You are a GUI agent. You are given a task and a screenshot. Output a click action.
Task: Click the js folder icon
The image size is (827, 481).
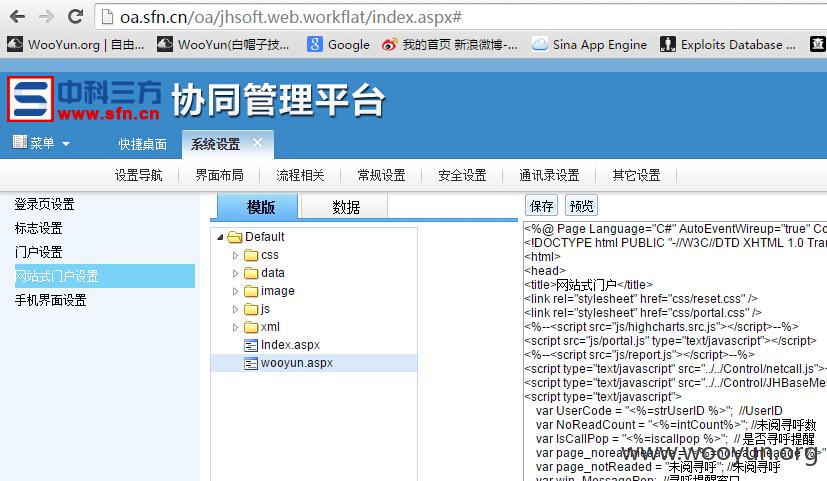click(251, 309)
